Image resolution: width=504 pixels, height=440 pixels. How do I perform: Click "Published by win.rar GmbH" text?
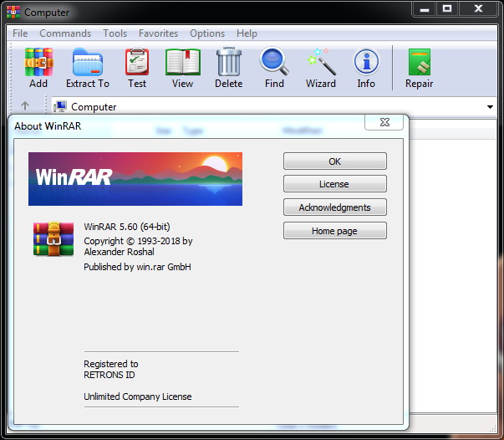coord(137,267)
